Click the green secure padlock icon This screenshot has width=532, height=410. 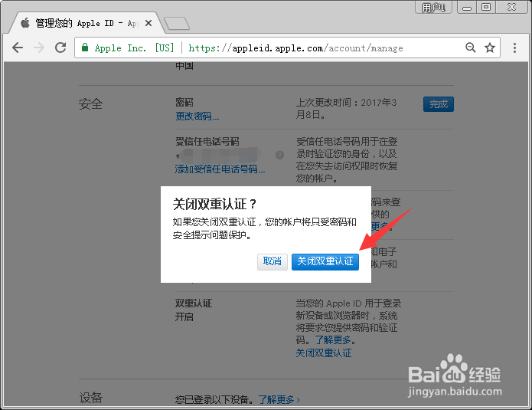(x=85, y=48)
